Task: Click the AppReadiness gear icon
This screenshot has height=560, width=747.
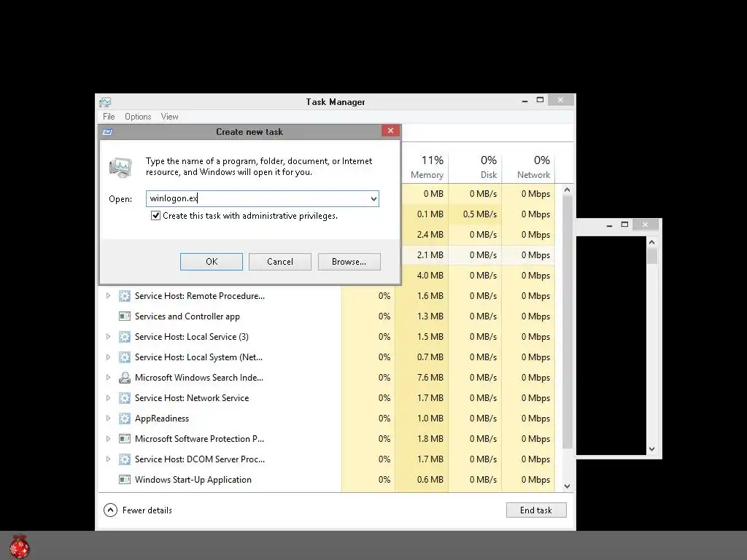Action: 124,419
